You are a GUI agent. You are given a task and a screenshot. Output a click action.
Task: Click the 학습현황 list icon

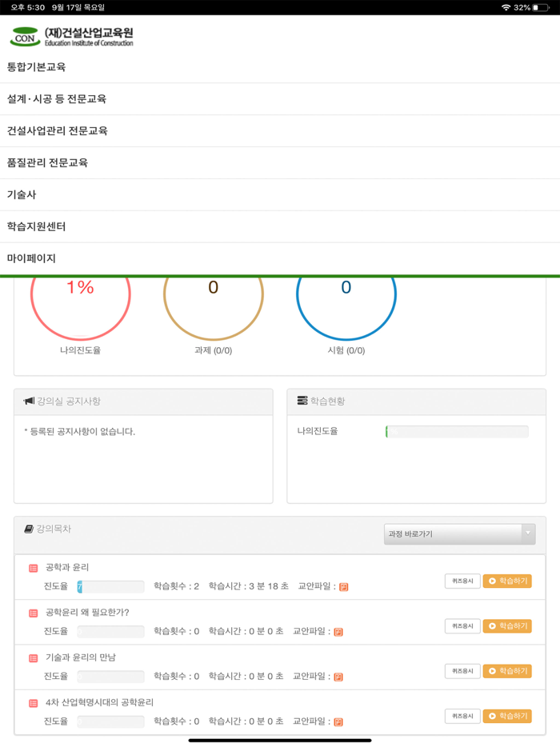point(302,401)
